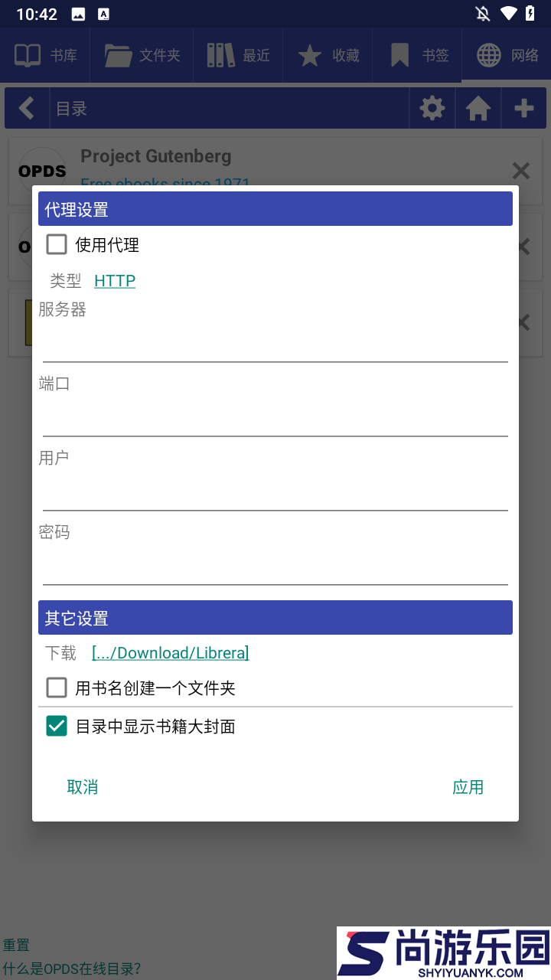Tap 取消 to dismiss the dialog
551x980 pixels.
[x=83, y=786]
